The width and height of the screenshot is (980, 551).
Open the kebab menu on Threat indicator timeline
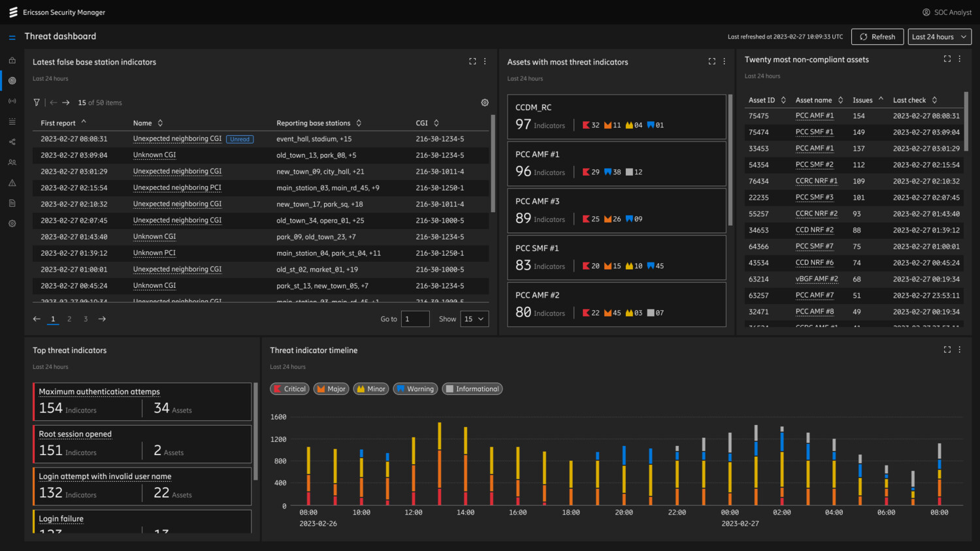click(x=959, y=349)
